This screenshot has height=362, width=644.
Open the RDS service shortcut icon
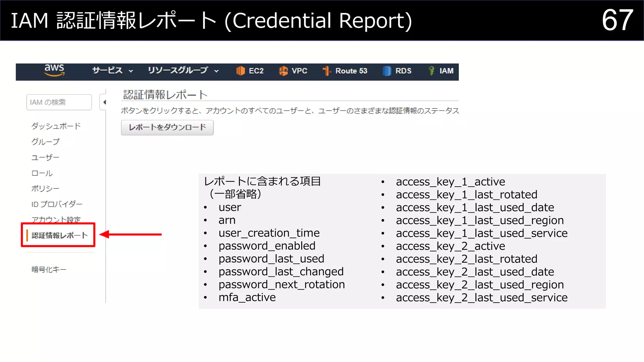[x=387, y=71]
